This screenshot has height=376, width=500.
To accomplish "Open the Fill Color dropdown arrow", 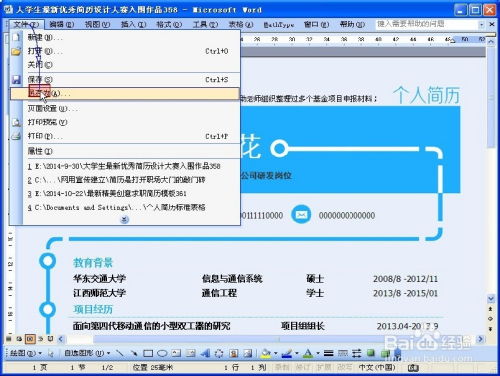I will pos(275,353).
